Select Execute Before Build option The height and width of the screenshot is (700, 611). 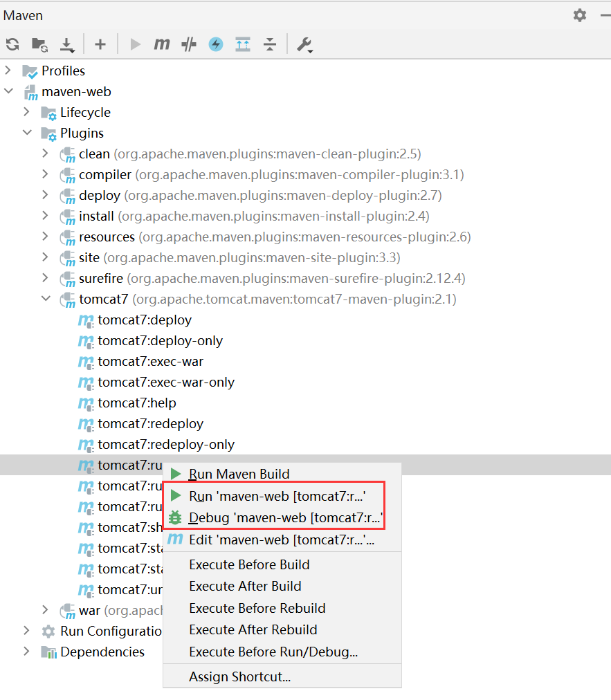click(282, 564)
